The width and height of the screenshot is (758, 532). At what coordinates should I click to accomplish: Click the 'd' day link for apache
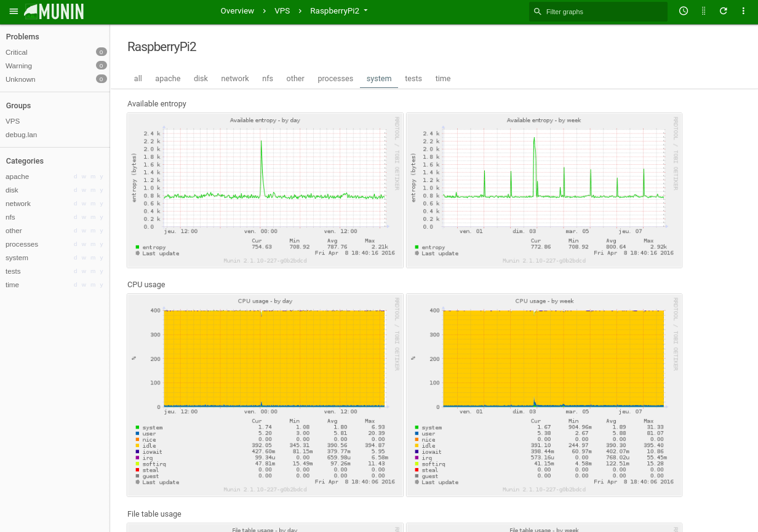[x=76, y=177]
